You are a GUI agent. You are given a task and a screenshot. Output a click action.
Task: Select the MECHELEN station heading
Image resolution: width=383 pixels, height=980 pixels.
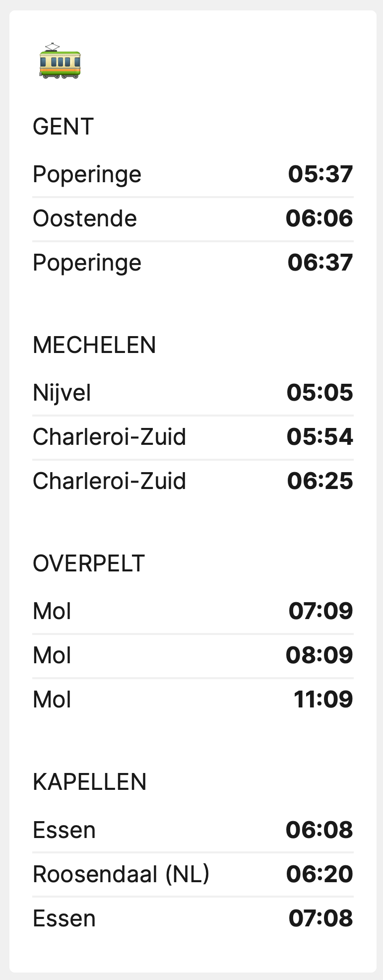94,345
